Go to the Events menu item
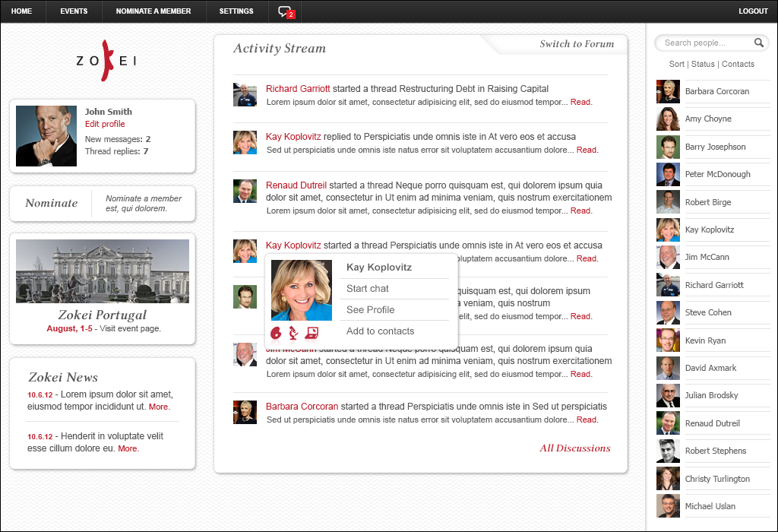Screen dimensions: 778x532 (74, 11)
